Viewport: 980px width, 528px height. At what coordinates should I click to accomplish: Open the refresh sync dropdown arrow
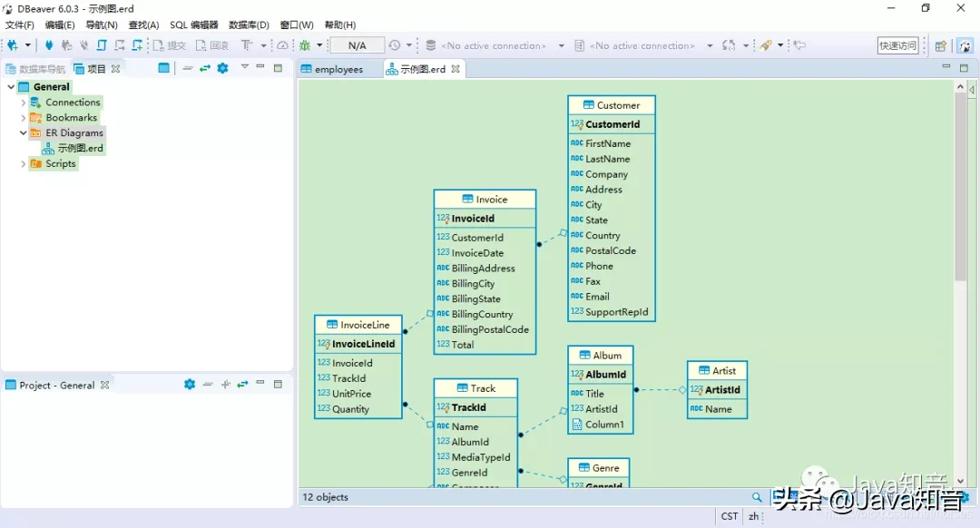[x=746, y=45]
